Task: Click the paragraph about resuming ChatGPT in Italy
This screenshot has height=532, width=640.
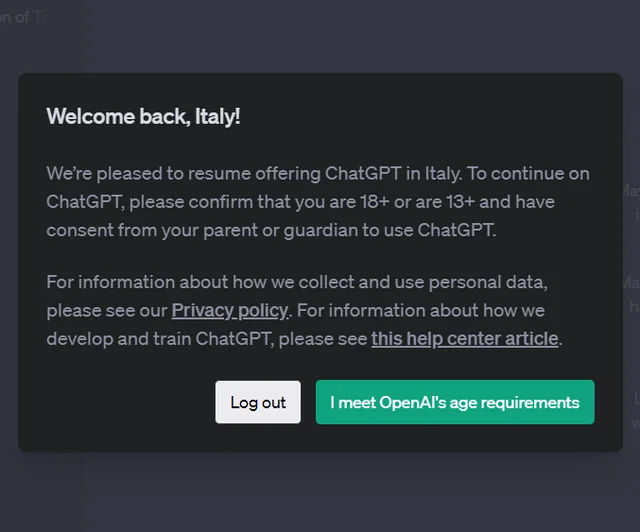Action: pos(317,201)
